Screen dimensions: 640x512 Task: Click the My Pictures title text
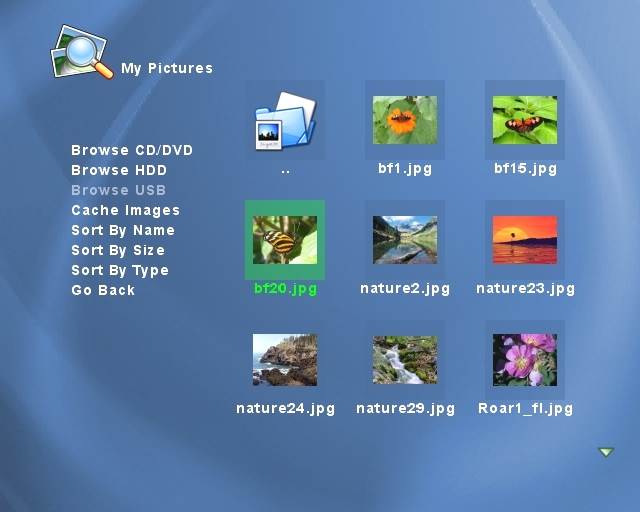tap(167, 68)
